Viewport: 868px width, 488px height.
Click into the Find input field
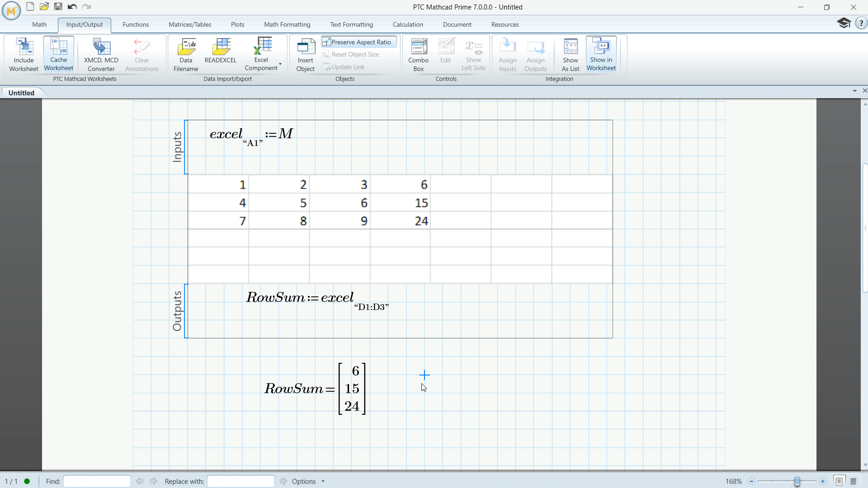pyautogui.click(x=97, y=481)
